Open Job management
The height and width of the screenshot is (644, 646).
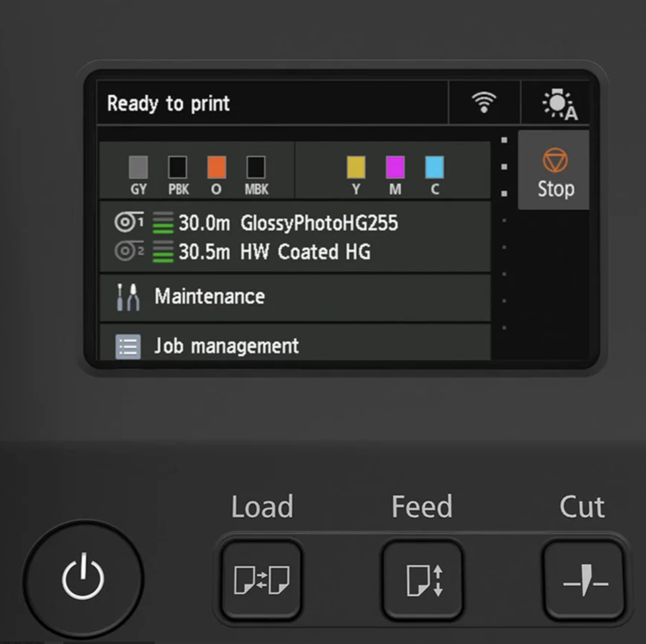(x=295, y=343)
